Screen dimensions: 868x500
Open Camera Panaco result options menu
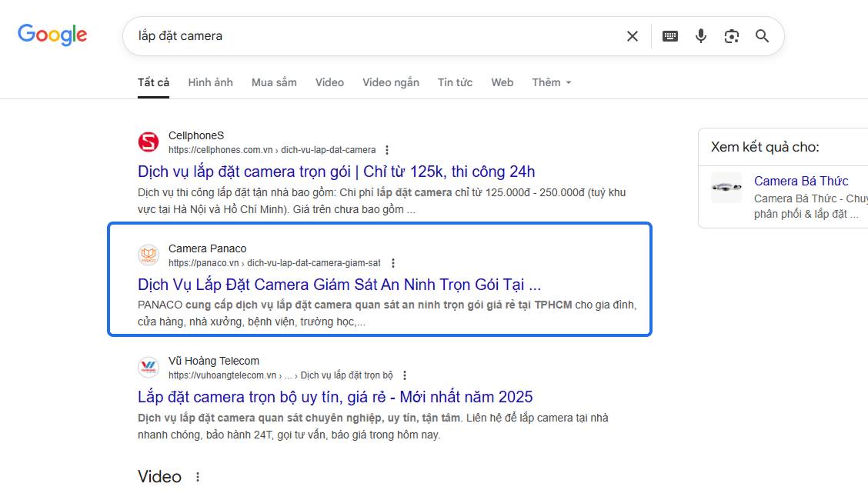point(393,263)
